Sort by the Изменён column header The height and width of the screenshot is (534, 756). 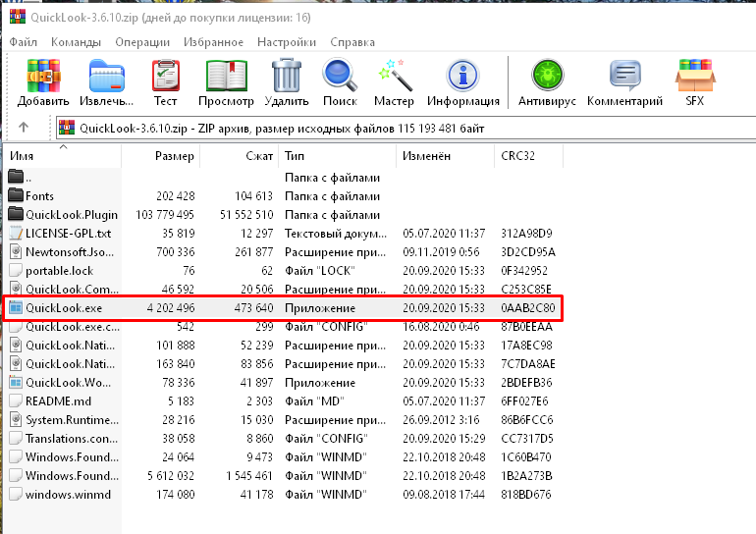tap(445, 156)
